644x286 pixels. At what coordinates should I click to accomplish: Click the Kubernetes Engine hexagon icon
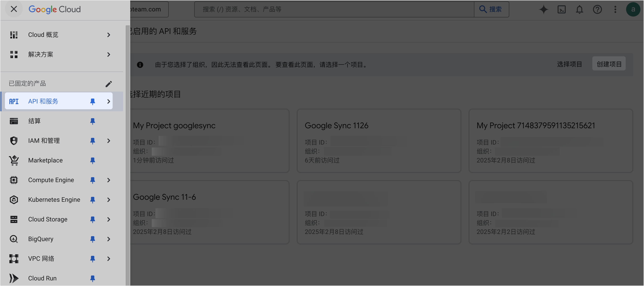point(14,200)
